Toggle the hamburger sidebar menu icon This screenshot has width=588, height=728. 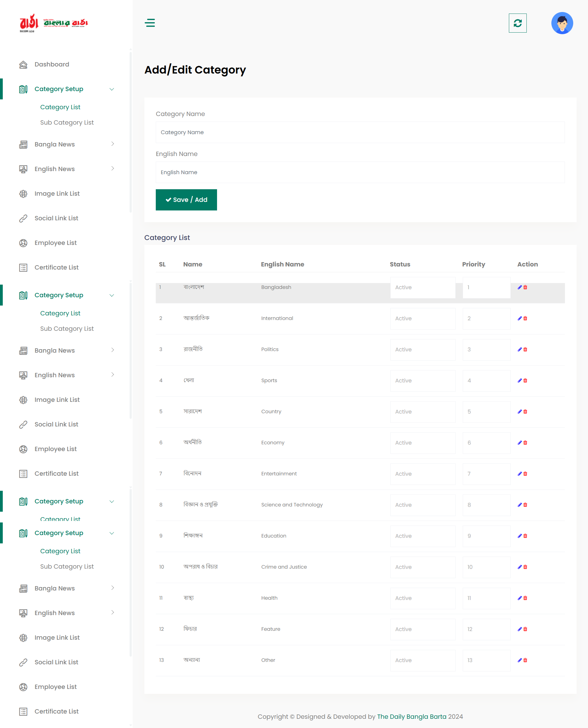click(150, 23)
